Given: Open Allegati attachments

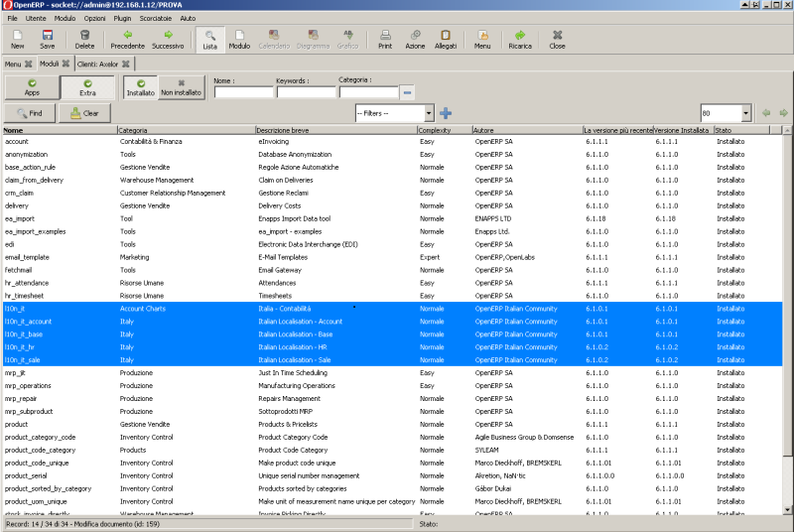Looking at the screenshot, I should 446,40.
